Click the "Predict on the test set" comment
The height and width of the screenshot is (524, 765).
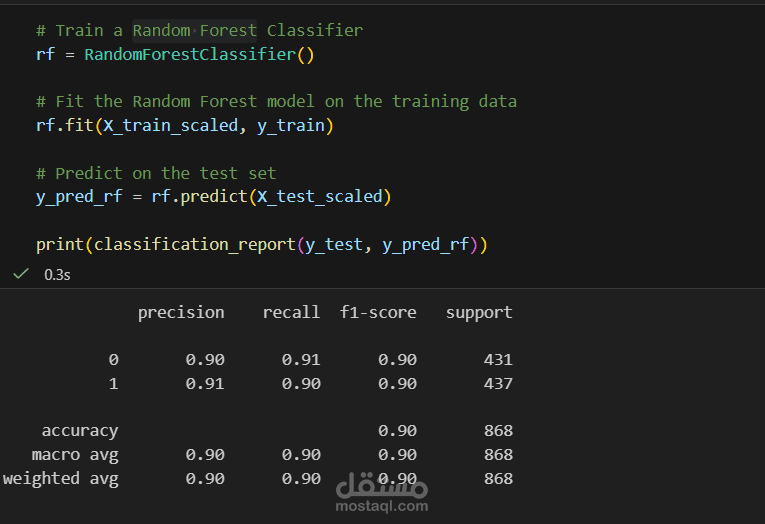point(156,173)
